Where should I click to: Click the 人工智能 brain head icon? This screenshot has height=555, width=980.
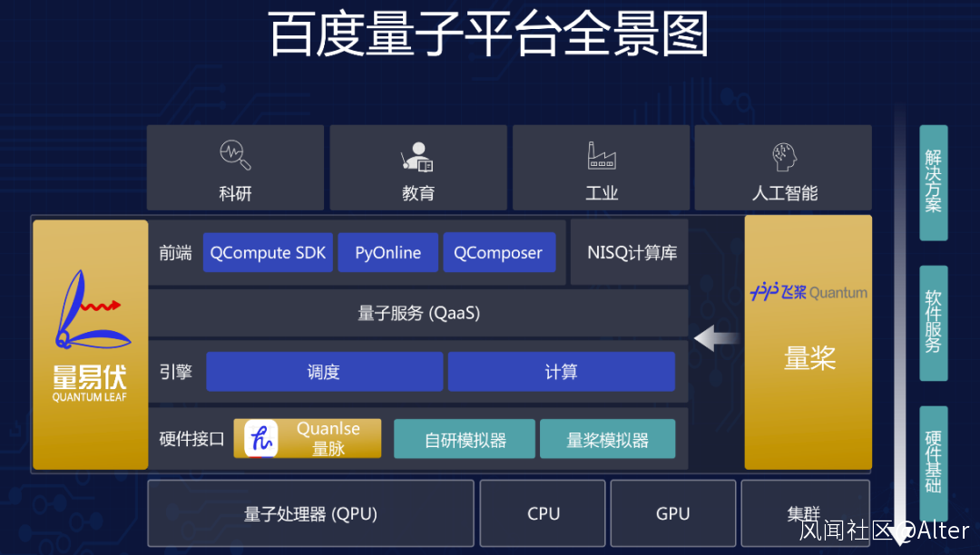click(784, 157)
